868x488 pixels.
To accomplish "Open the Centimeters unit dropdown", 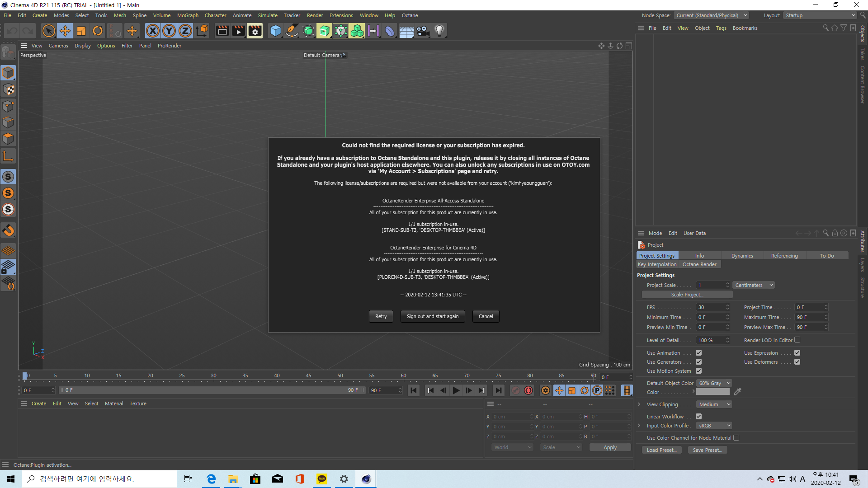I will (x=754, y=285).
